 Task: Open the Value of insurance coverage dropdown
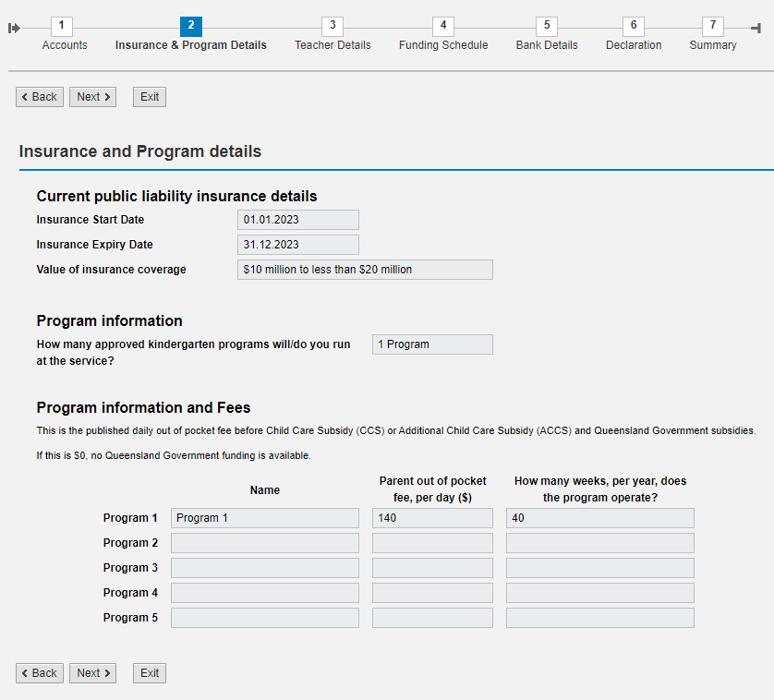(x=365, y=270)
